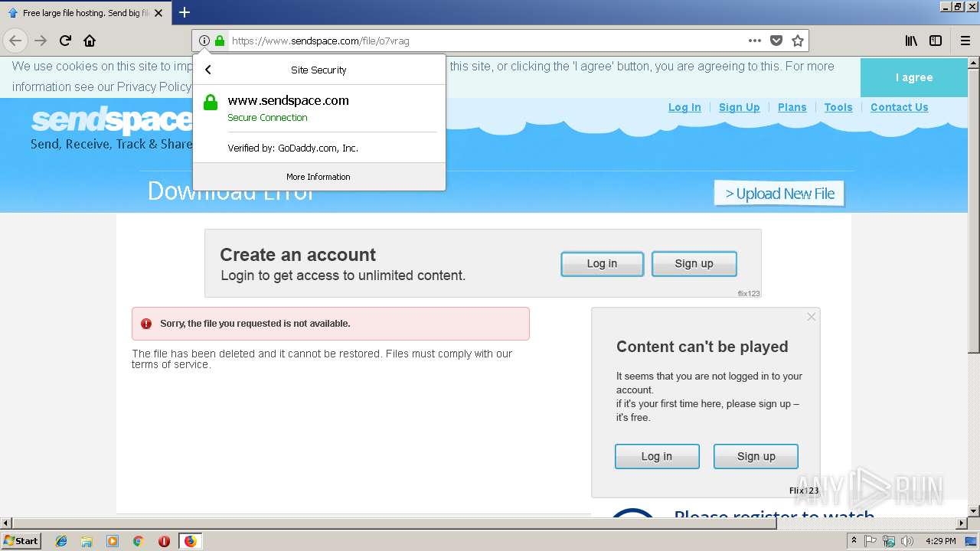This screenshot has width=980, height=551.
Task: Click the Secure Connection label
Action: pos(267,118)
